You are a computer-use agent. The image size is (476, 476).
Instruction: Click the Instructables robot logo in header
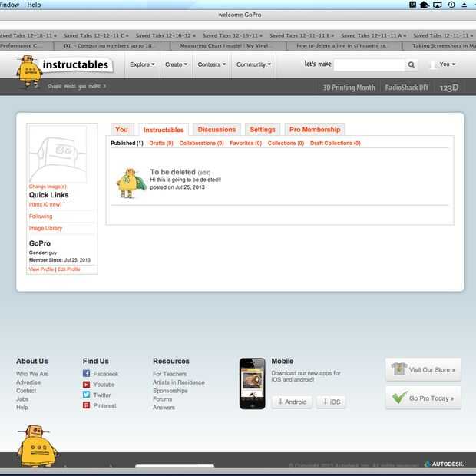pyautogui.click(x=28, y=71)
